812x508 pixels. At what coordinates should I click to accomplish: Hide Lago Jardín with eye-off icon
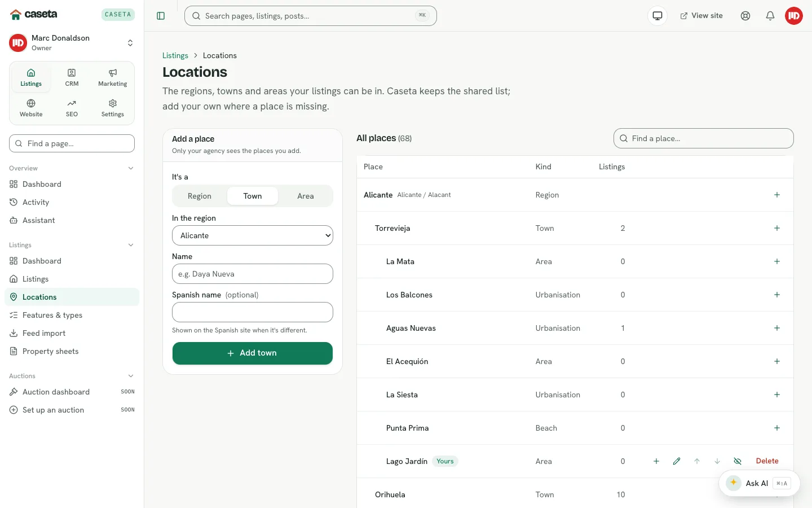coord(738,461)
